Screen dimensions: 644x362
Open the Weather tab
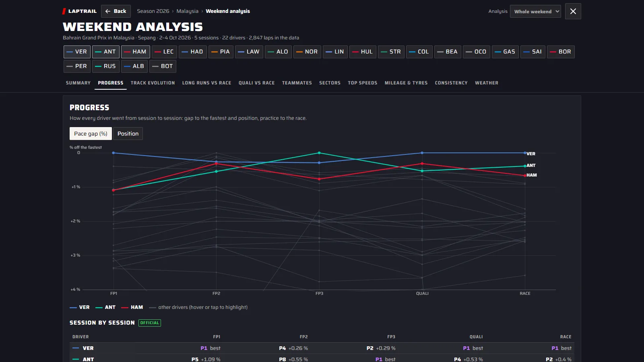(x=487, y=83)
